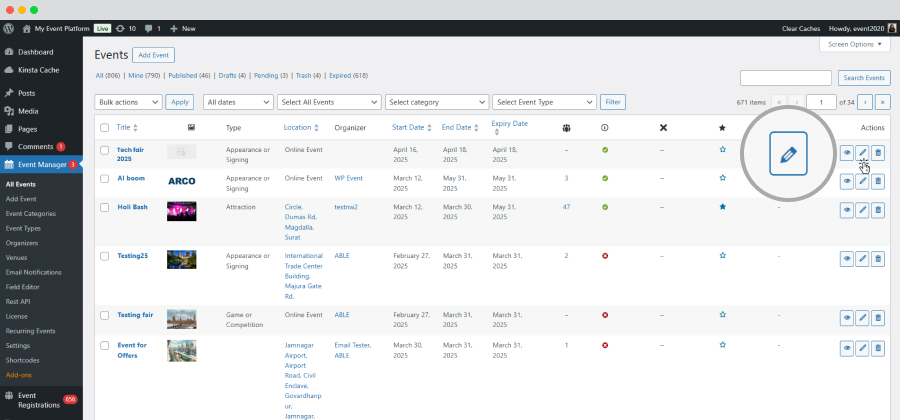Sort events by Expiry Date column
The image size is (900, 420).
click(x=510, y=127)
